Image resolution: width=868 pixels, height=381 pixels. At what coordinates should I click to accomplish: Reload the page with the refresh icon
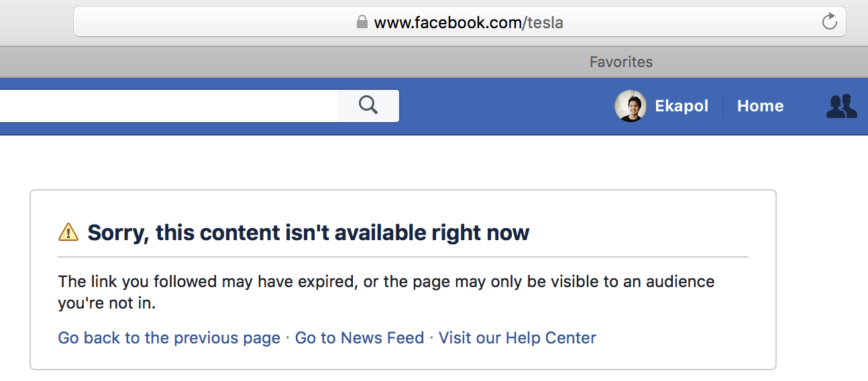click(x=829, y=21)
